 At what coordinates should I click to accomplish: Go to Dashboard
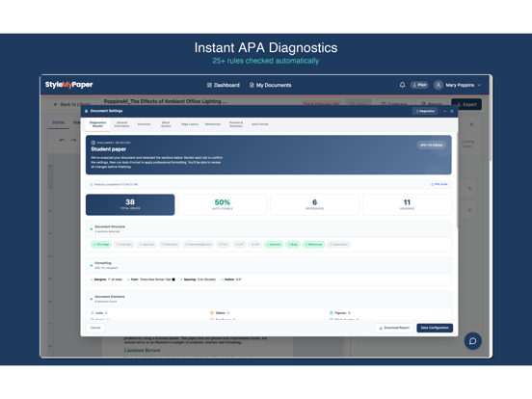(x=224, y=85)
